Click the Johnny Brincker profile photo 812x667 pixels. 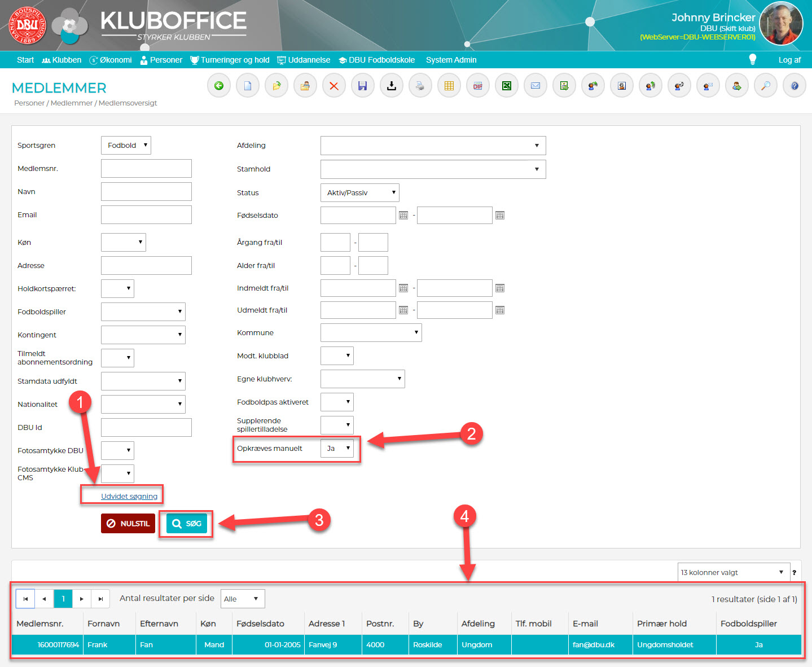(781, 23)
